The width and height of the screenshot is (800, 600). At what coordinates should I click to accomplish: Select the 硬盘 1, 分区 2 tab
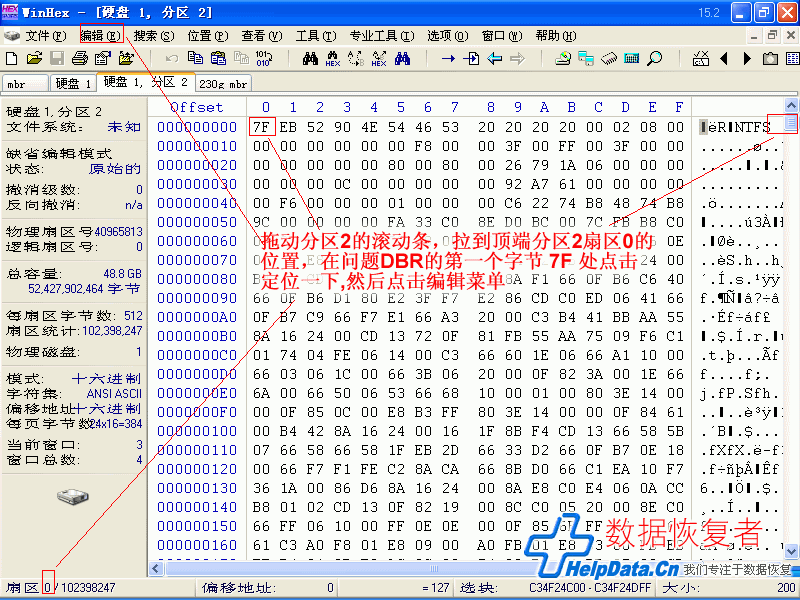click(145, 82)
